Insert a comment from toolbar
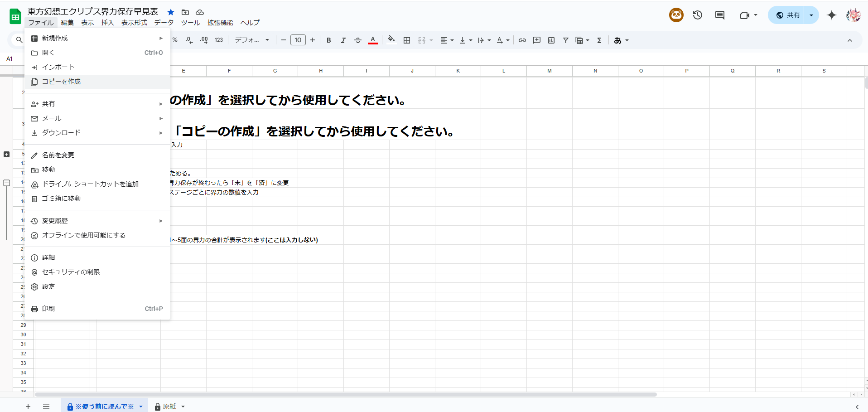 [537, 40]
